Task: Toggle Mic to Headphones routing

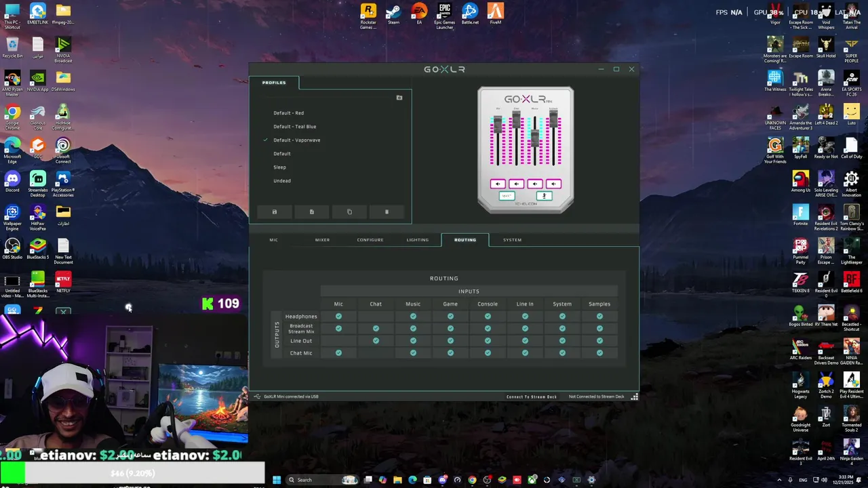Action: click(338, 317)
